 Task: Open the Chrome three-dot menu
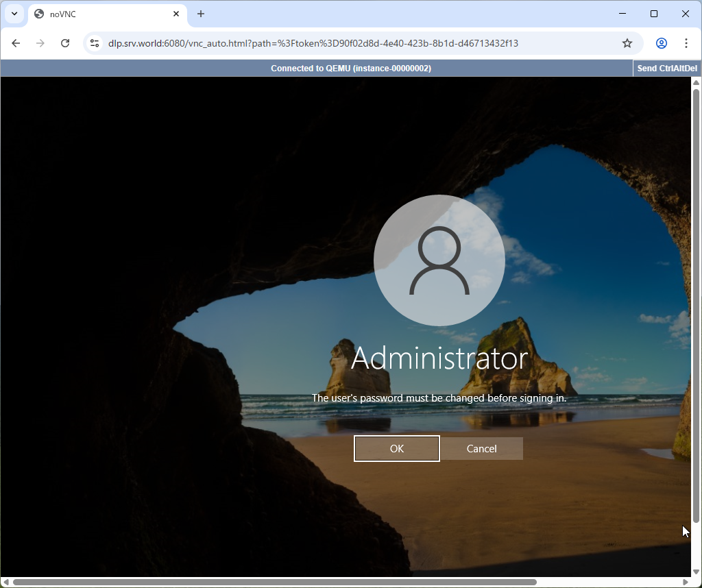(x=686, y=43)
